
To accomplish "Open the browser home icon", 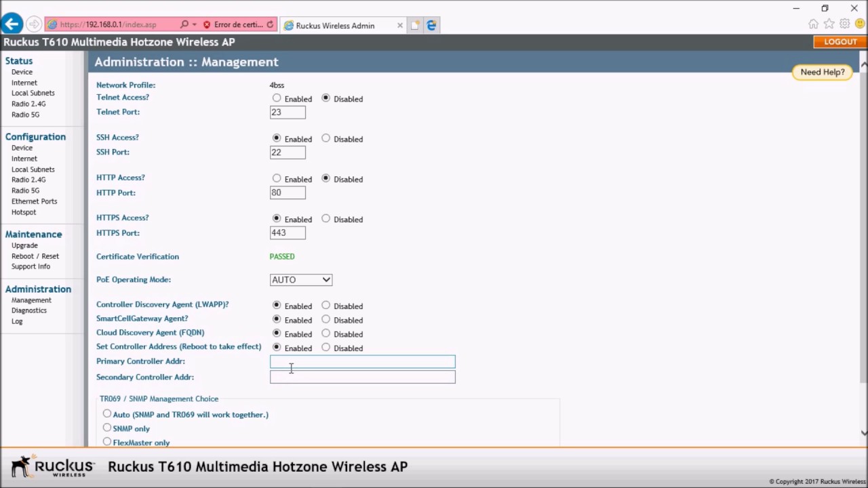I will pos(813,24).
